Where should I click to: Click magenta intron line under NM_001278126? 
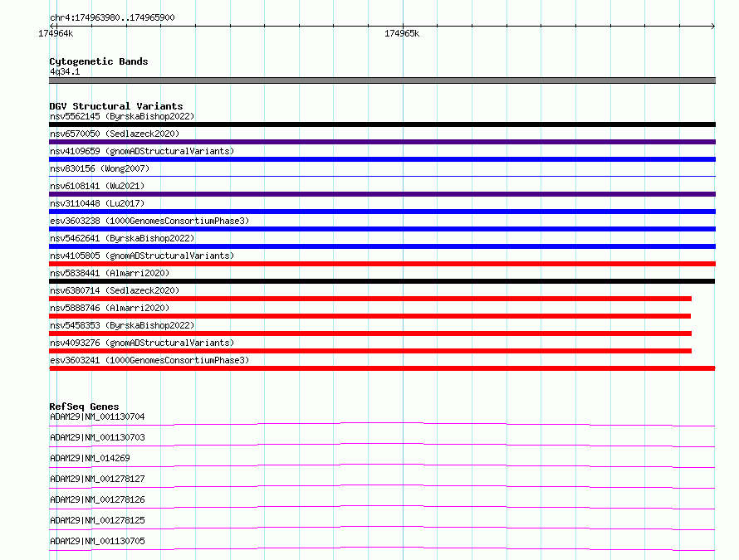(x=382, y=506)
